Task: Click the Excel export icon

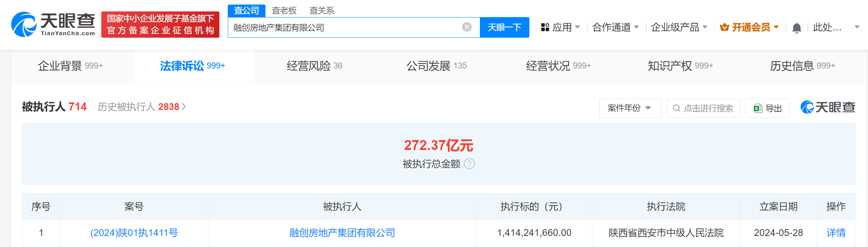Action: tap(758, 108)
